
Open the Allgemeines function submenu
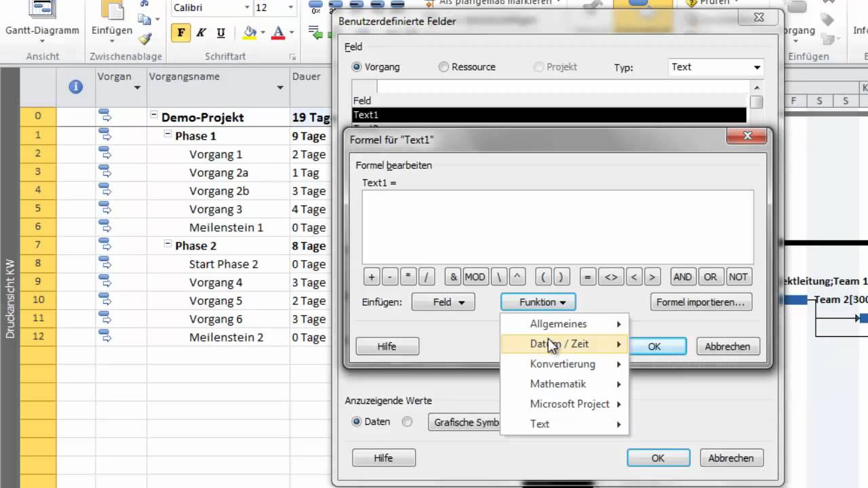point(564,324)
